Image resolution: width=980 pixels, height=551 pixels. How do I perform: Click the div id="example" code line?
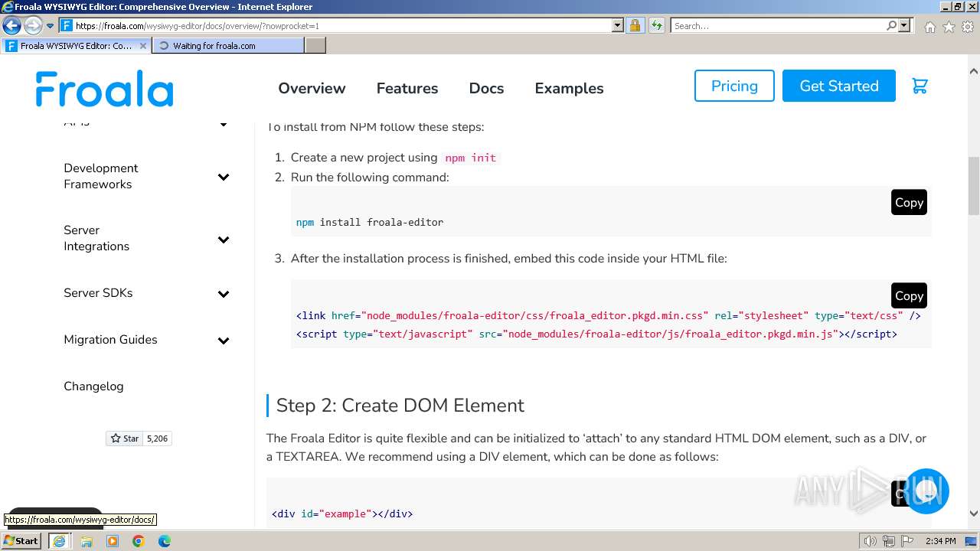[342, 514]
